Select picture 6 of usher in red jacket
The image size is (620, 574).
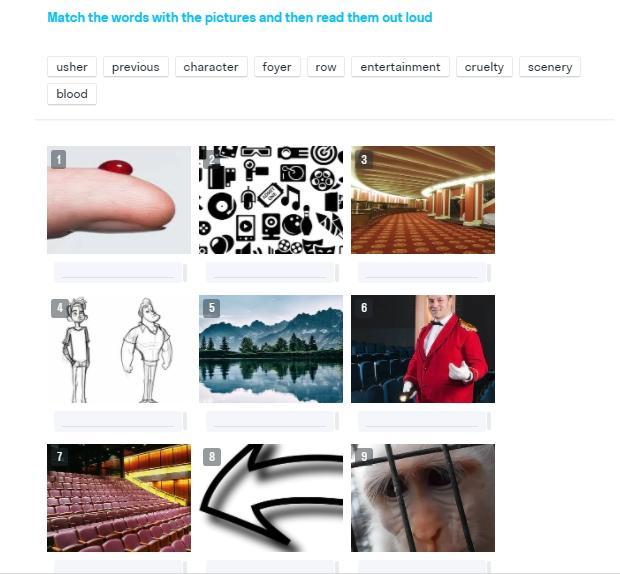423,349
